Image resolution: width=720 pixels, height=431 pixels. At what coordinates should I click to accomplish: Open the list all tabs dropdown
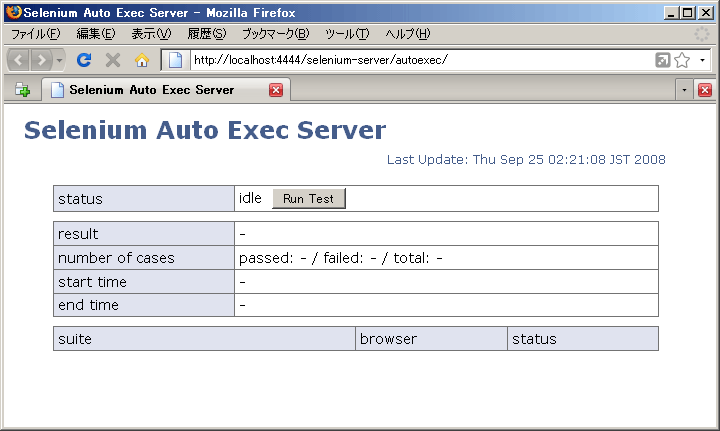(x=684, y=90)
